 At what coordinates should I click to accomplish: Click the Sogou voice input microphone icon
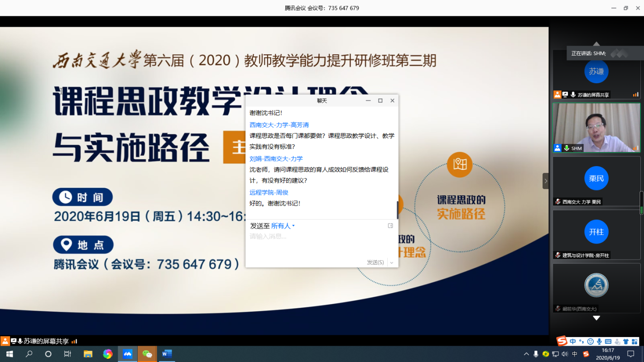coord(599,342)
